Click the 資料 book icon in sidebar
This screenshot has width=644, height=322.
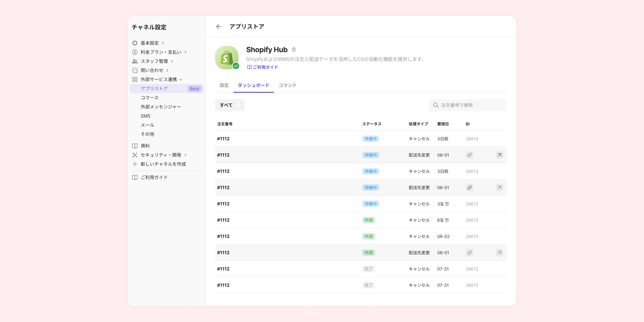pyautogui.click(x=135, y=146)
